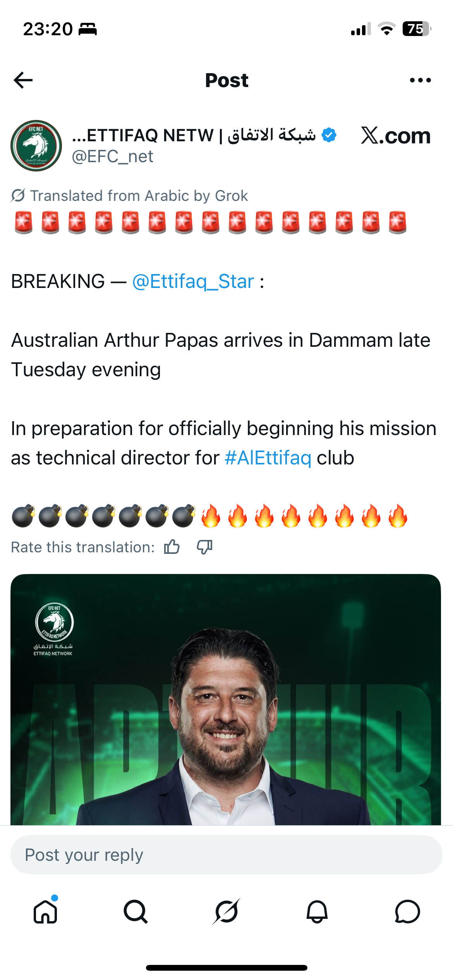The image size is (453, 980).
Task: Tap the ETTIFAQ NETWORK account name
Action: click(x=194, y=135)
